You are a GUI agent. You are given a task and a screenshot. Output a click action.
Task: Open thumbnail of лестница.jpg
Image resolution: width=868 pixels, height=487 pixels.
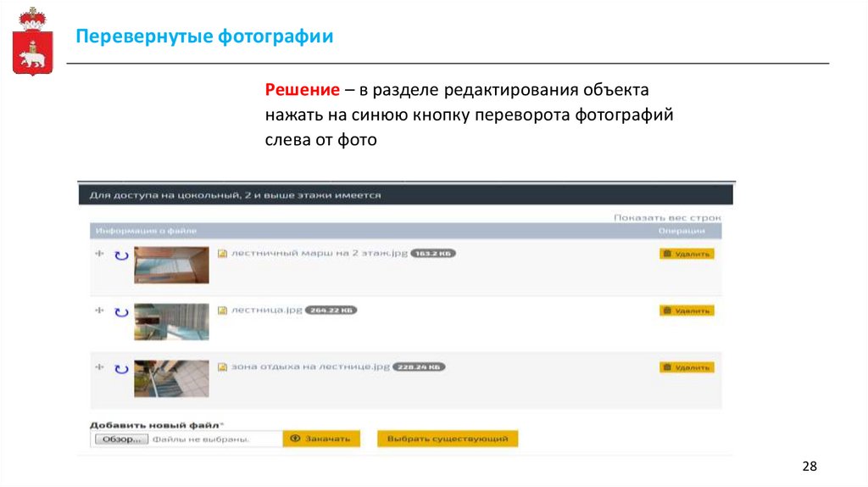171,322
